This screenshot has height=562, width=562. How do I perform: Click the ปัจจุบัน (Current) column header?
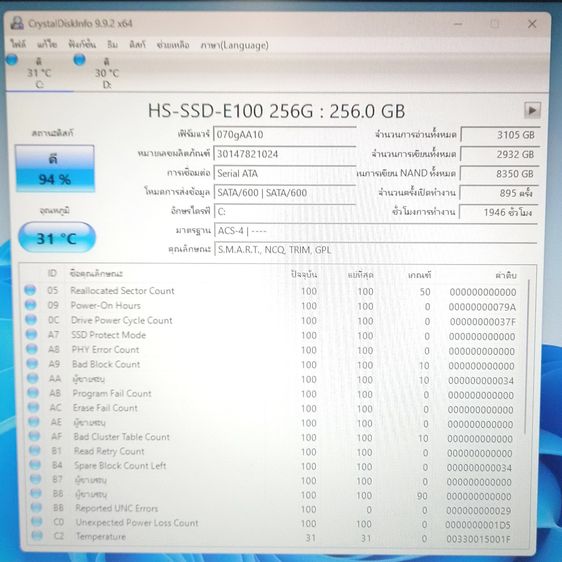pos(304,275)
